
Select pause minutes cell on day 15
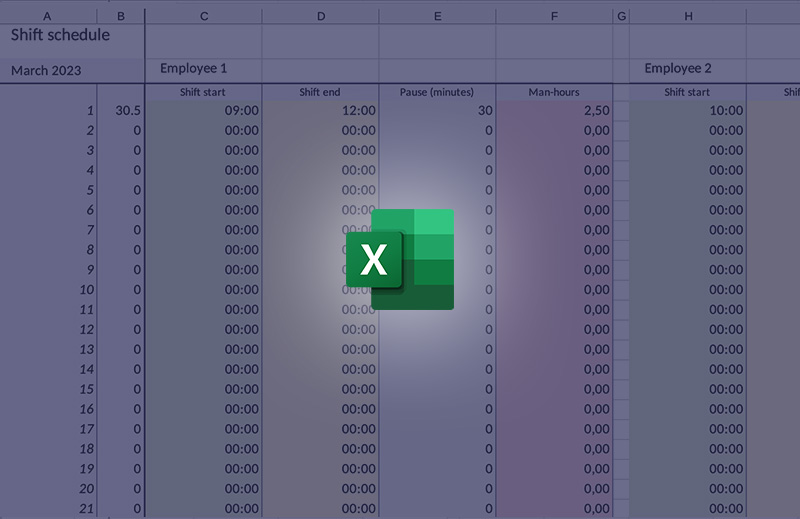437,389
